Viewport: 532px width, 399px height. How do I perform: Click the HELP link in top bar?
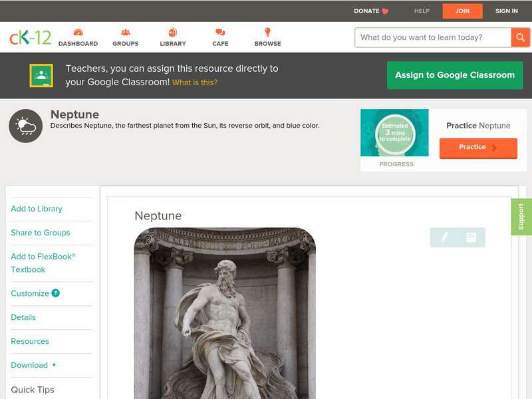pyautogui.click(x=422, y=11)
